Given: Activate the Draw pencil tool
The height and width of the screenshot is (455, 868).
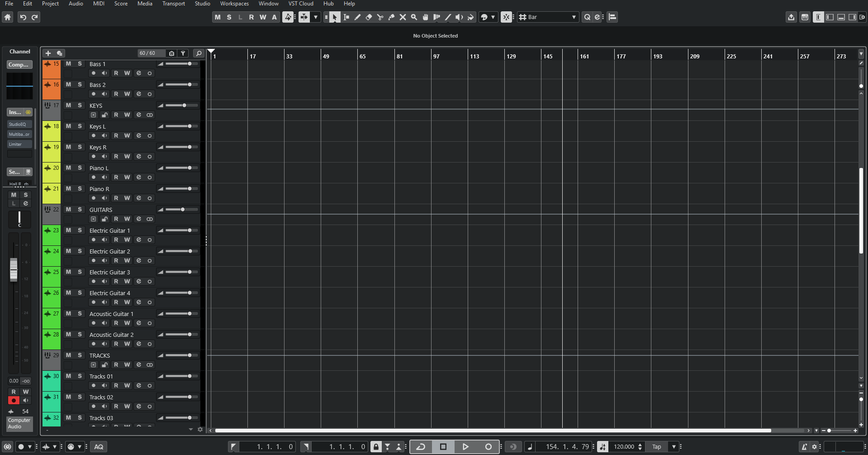Looking at the screenshot, I should 358,17.
